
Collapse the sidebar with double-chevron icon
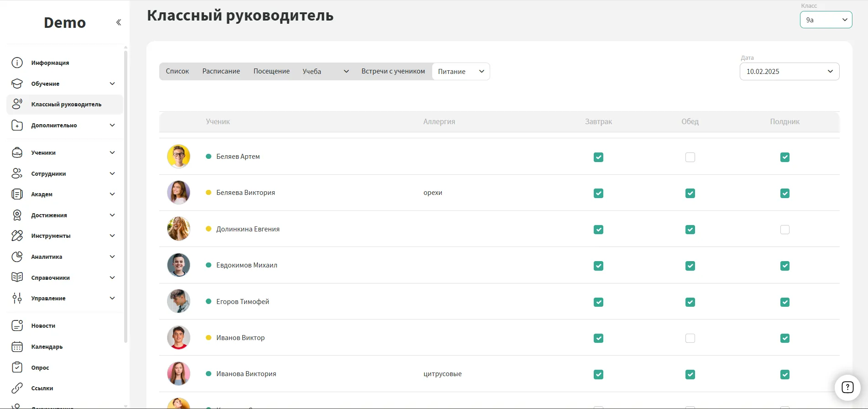pyautogui.click(x=119, y=22)
